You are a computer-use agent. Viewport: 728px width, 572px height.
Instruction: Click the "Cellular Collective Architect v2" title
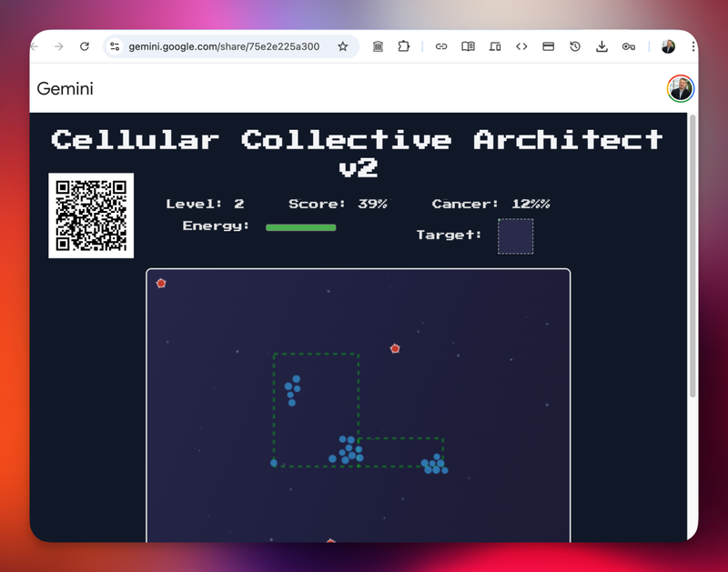(x=358, y=153)
